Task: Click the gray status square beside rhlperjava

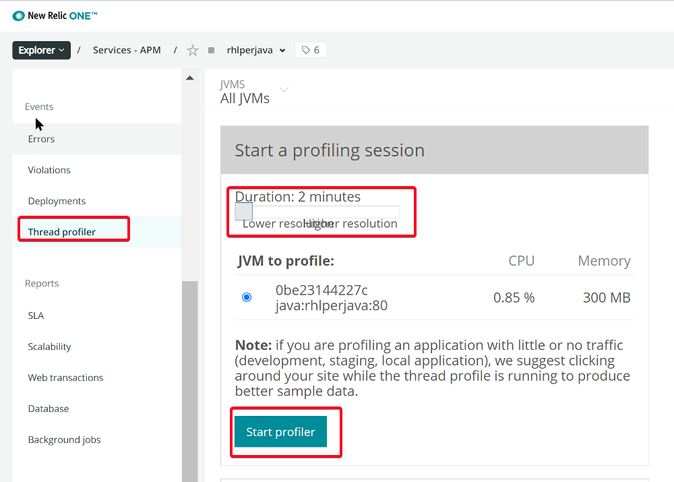Action: click(x=211, y=50)
